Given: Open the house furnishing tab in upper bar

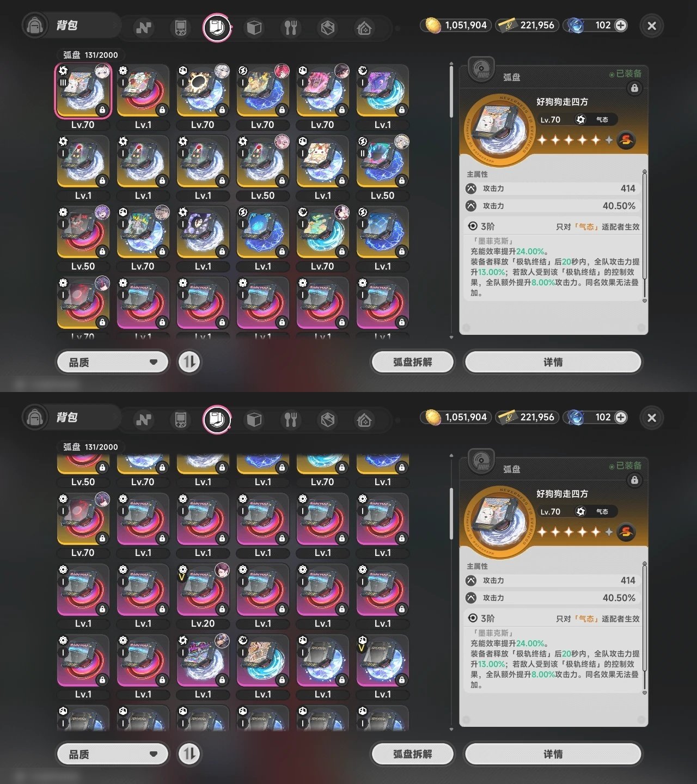Looking at the screenshot, I should coord(364,28).
